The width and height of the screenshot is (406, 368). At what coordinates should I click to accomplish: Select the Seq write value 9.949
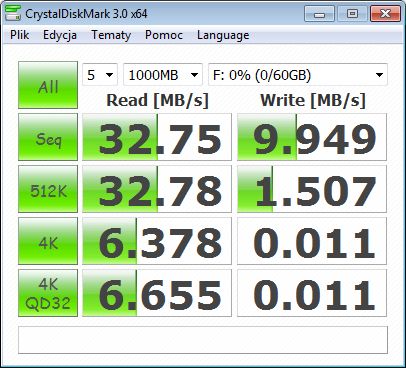pyautogui.click(x=312, y=137)
